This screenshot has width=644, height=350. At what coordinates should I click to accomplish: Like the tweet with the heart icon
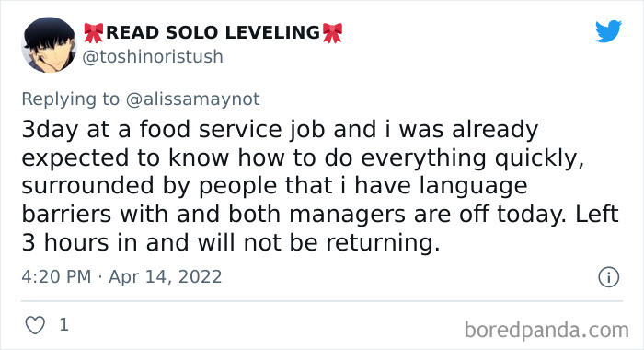click(35, 325)
